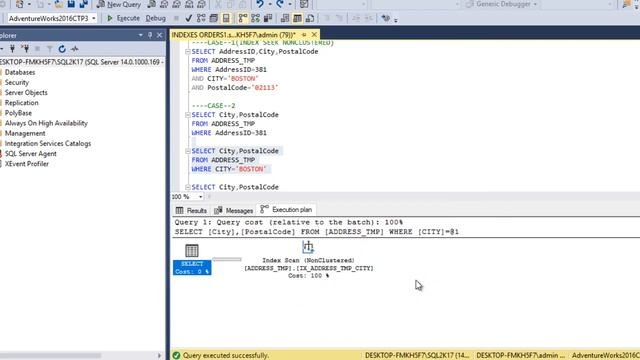Viewport: 640px width, 360px height.
Task: Click the last query-type icon before Cut
Action: [202, 4]
